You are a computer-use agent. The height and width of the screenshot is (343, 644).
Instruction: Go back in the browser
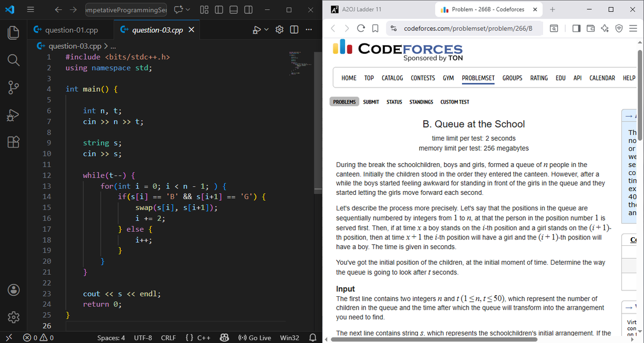point(334,28)
